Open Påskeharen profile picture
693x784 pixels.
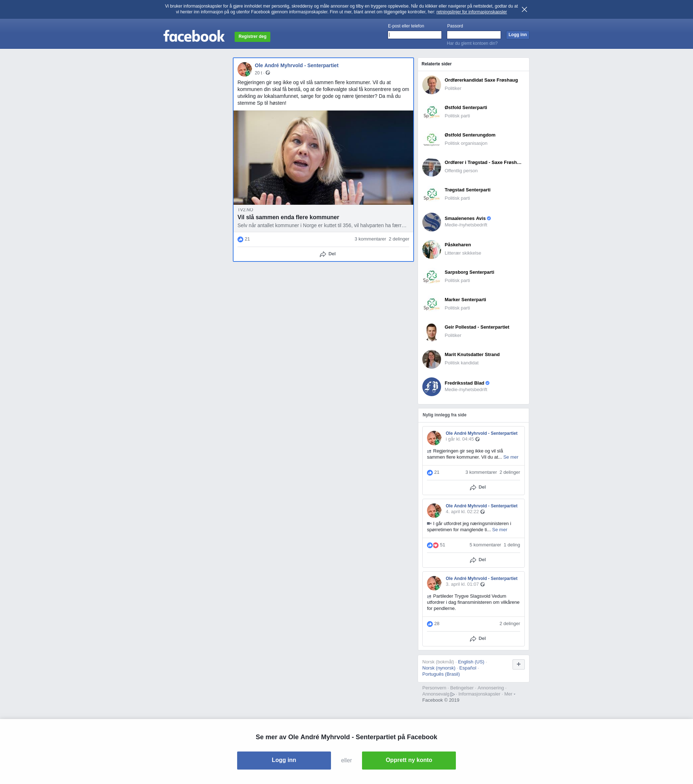click(x=432, y=250)
